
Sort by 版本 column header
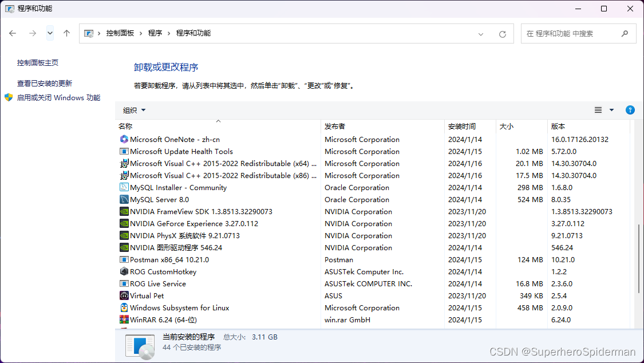pos(558,127)
